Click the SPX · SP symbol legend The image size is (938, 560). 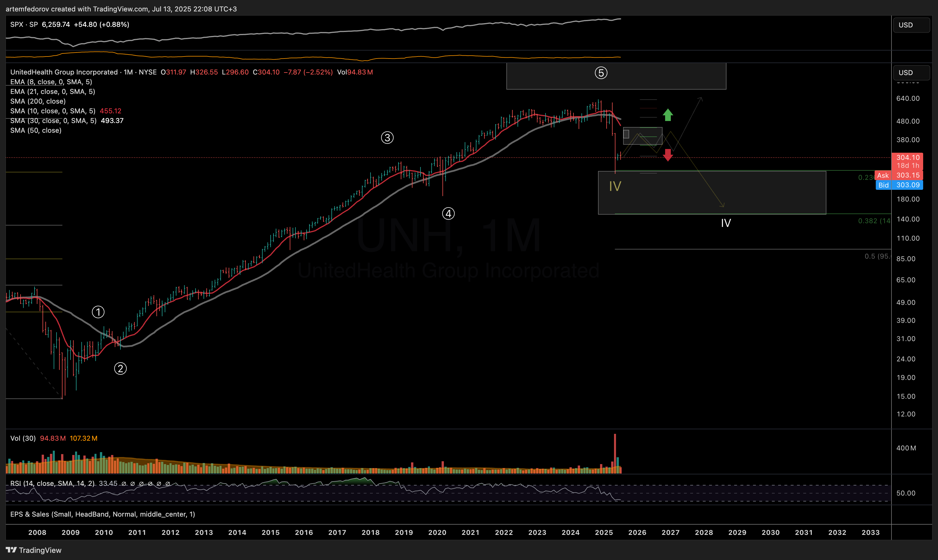tap(24, 25)
